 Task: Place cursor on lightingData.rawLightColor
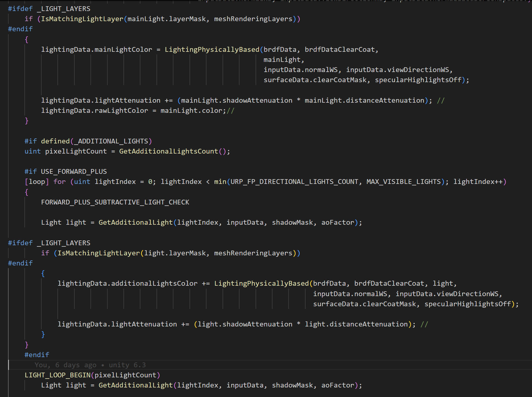click(x=94, y=110)
